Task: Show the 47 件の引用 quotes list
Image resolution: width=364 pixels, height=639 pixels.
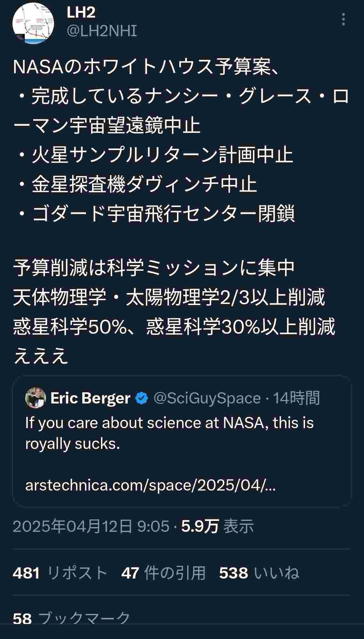Action: (163, 573)
